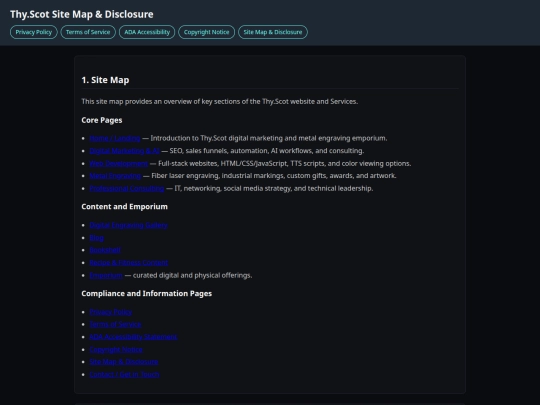The width and height of the screenshot is (540, 405).
Task: Open the Contact / Get in Touch link
Action: (124, 374)
